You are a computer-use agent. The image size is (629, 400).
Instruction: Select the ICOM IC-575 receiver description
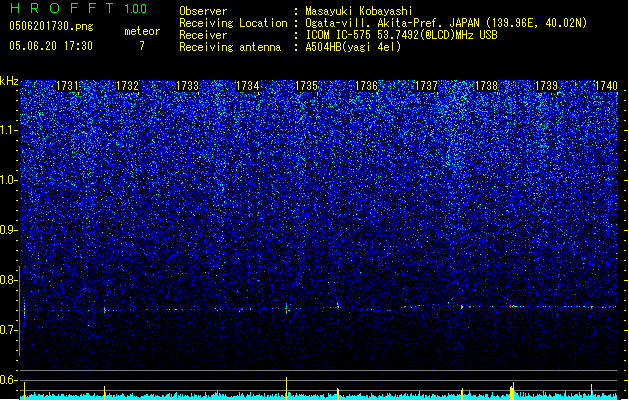click(401, 35)
